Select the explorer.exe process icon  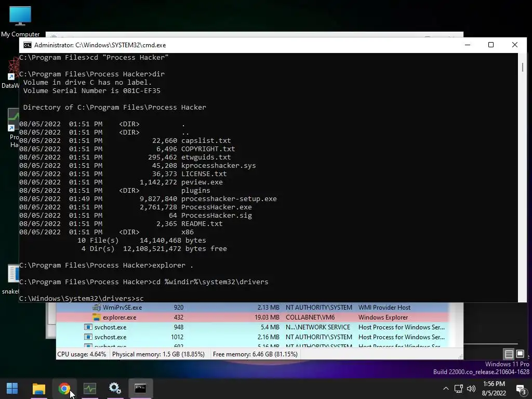(x=97, y=317)
